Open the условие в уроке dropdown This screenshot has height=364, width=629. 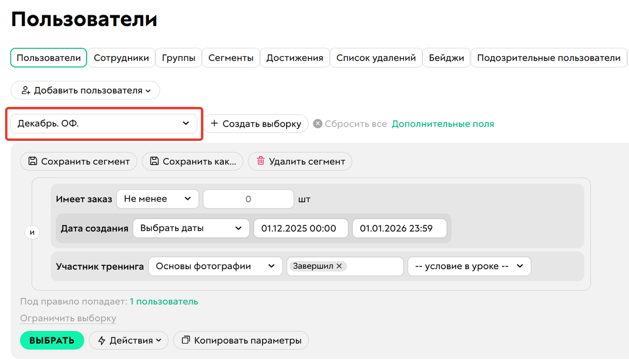pyautogui.click(x=469, y=266)
